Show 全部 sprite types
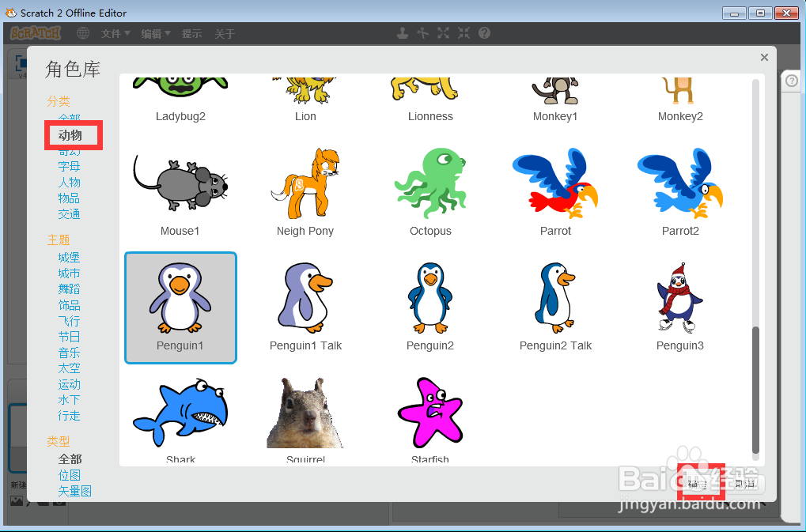 [x=70, y=459]
